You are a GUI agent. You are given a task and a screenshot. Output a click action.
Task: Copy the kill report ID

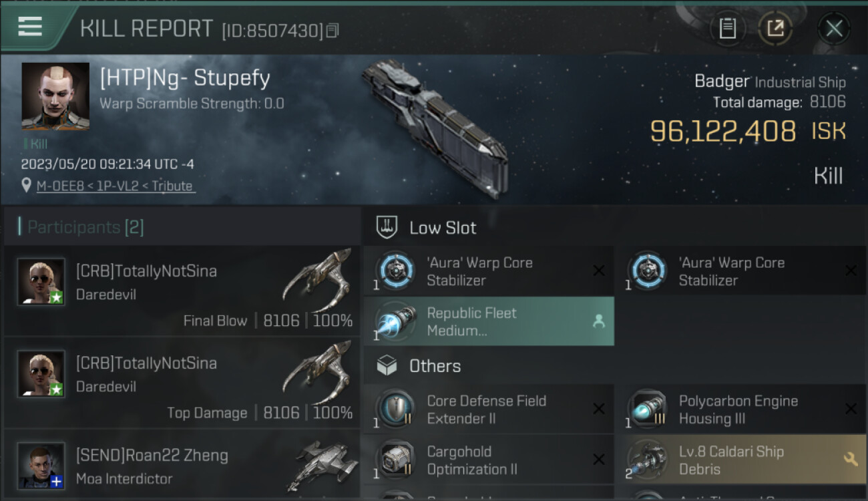333,30
